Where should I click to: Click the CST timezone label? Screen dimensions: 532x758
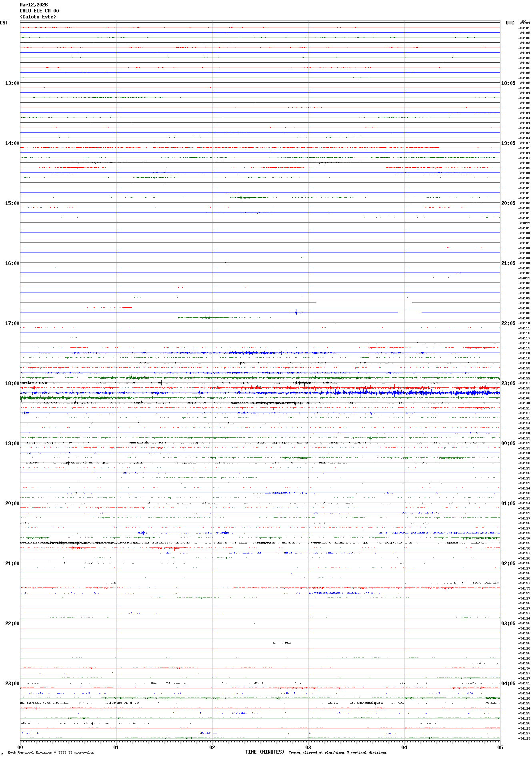pos(4,23)
